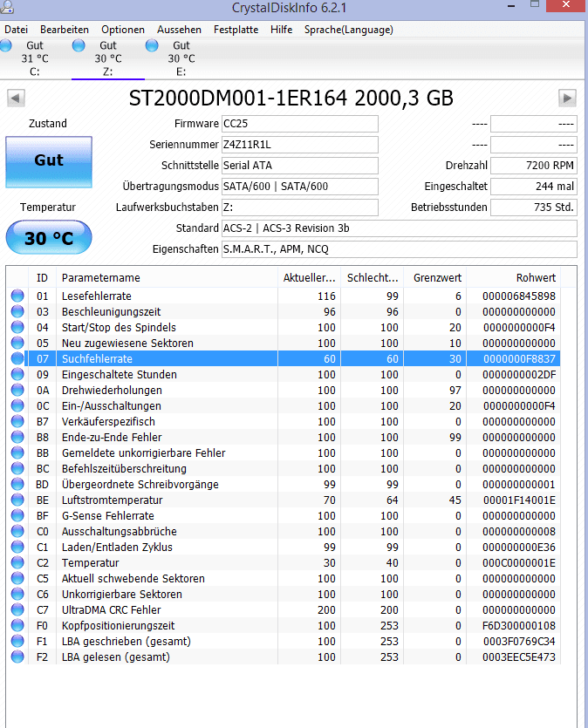This screenshot has height=728, width=588.
Task: Click the 30 °C temperature button
Action: (x=49, y=238)
